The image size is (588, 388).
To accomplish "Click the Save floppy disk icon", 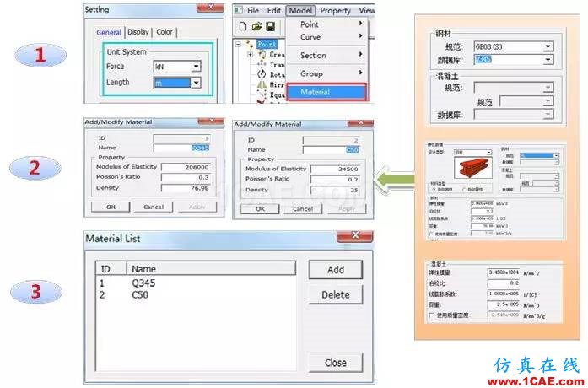I will pyautogui.click(x=270, y=26).
